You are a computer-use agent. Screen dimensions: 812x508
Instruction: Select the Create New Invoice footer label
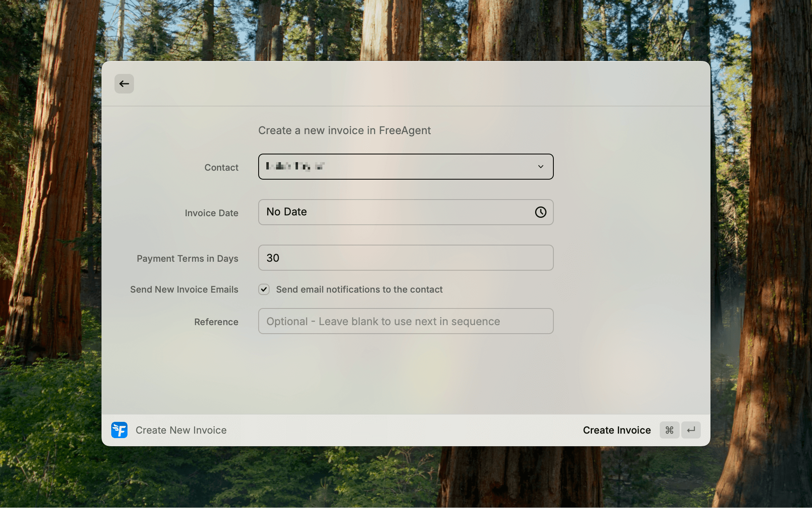(181, 430)
